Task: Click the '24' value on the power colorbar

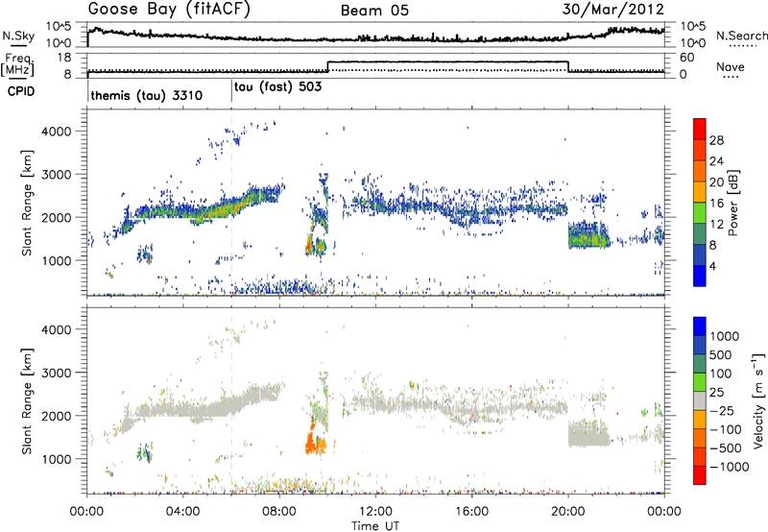Action: [x=716, y=161]
